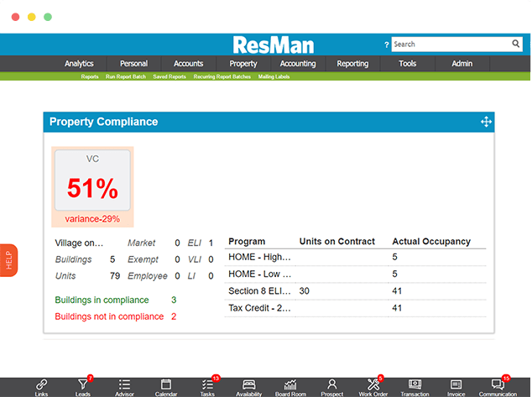Click the red macOS close button
532x397 pixels.
(x=15, y=17)
